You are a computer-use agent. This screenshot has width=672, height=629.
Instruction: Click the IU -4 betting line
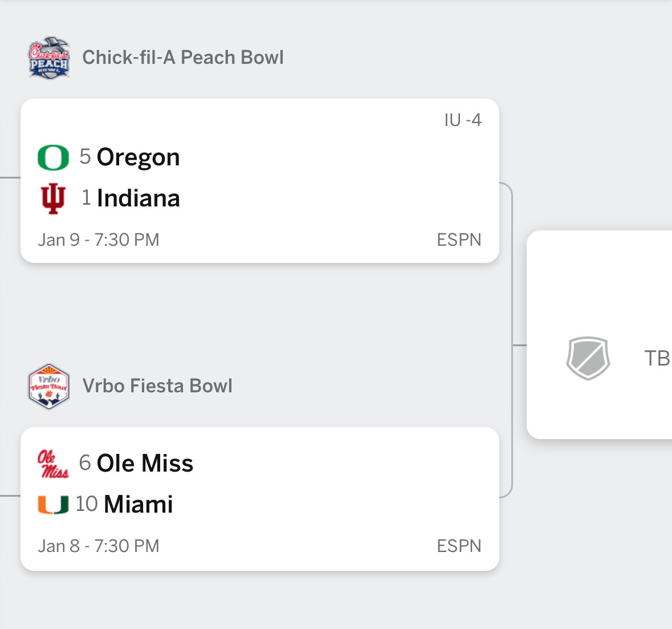pyautogui.click(x=463, y=120)
